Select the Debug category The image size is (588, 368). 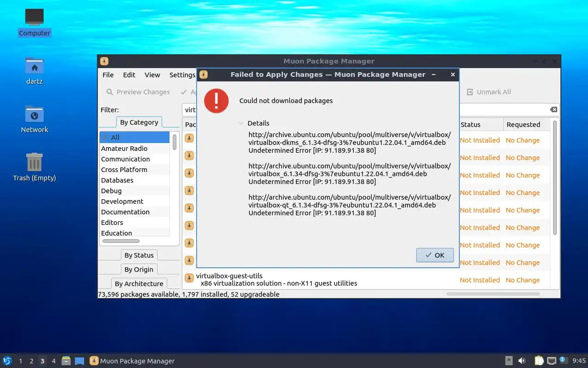(135, 191)
